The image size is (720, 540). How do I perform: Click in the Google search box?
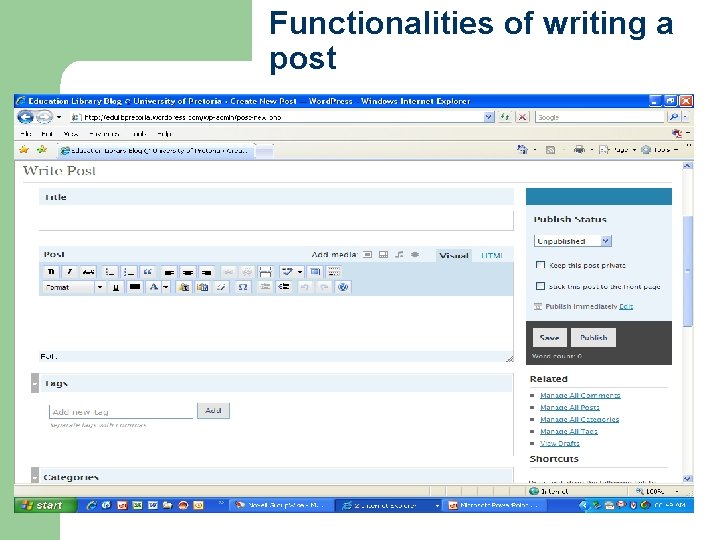(x=600, y=117)
